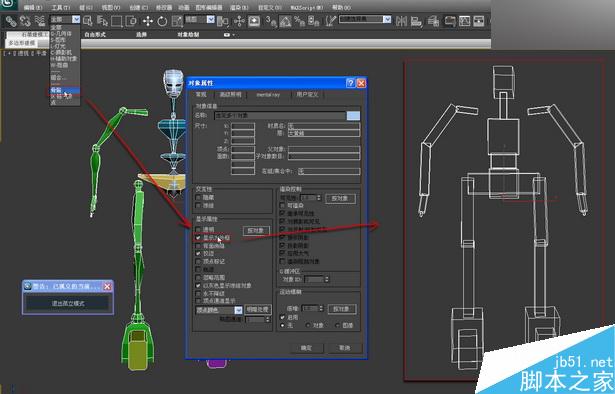Click the Mirror tool icon
Screen dimensions: 615x394
tap(401, 21)
